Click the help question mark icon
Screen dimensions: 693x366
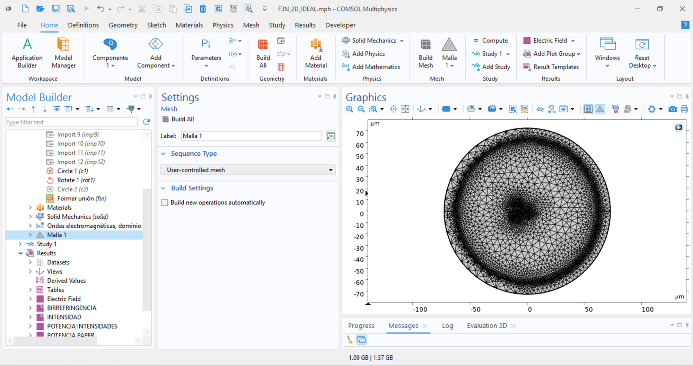pos(685,25)
